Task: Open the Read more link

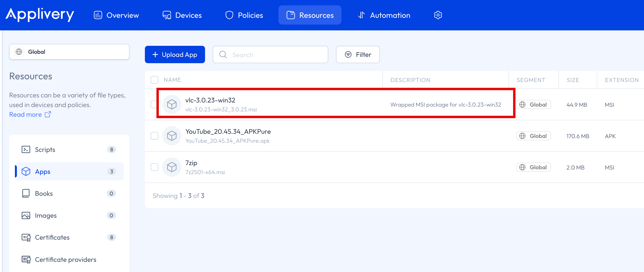Action: (x=26, y=115)
